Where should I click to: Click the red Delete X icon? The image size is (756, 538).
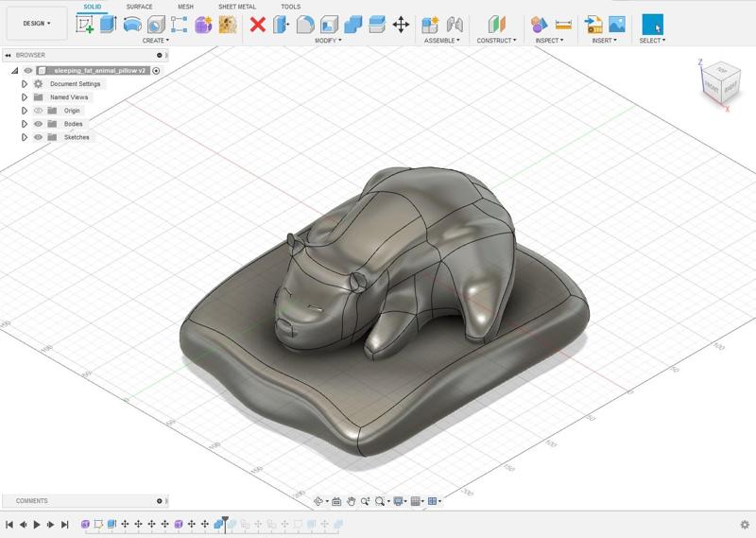(x=257, y=25)
